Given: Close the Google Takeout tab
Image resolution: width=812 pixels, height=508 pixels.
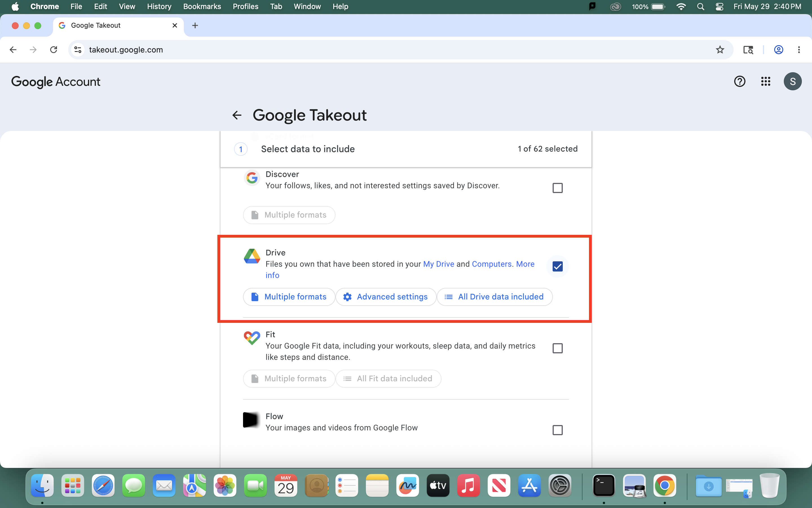Looking at the screenshot, I should click(x=175, y=25).
